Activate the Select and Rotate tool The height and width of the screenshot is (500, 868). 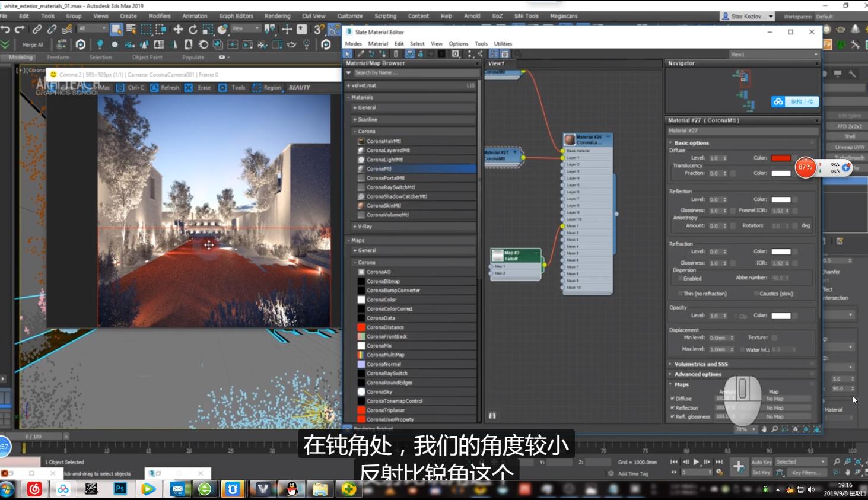(x=193, y=29)
